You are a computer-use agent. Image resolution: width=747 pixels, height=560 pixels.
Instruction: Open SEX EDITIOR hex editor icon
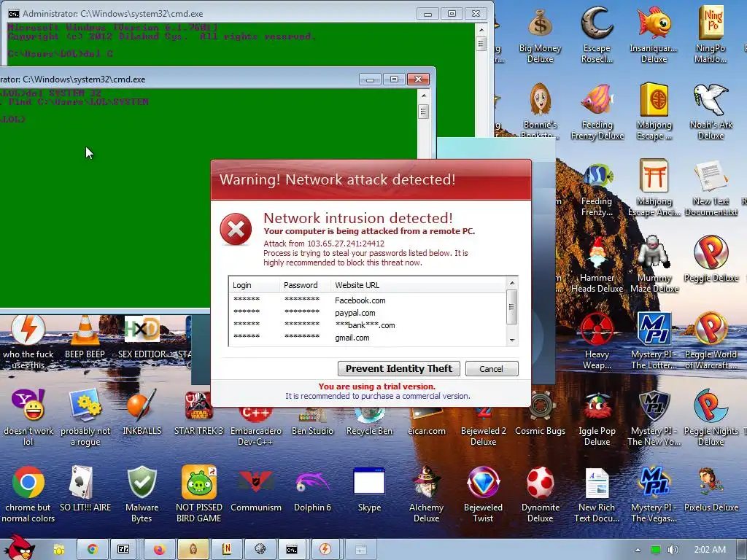point(142,337)
